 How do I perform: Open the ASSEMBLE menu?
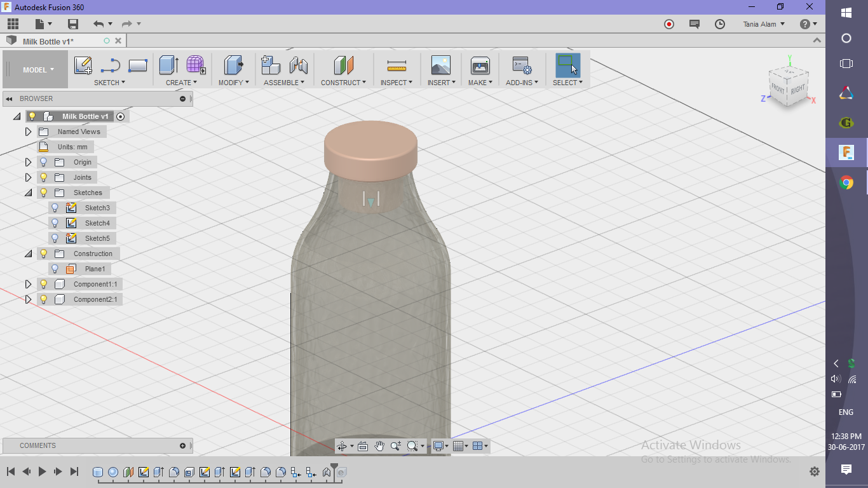coord(284,83)
